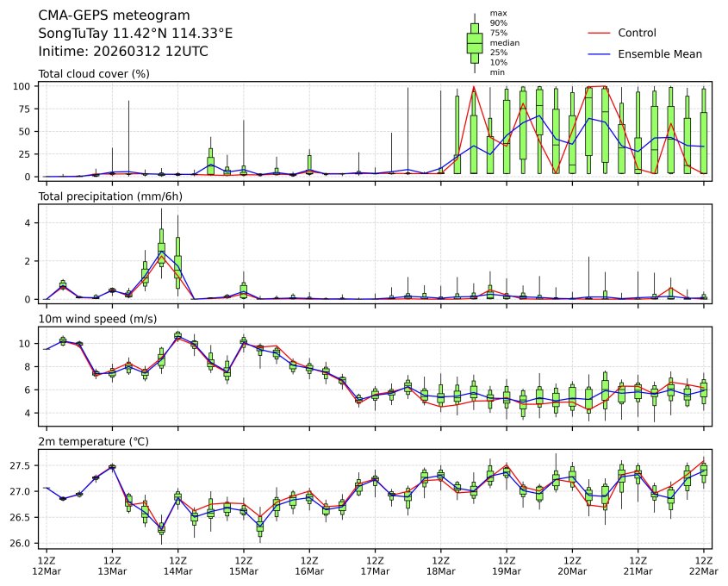Click the "2m temperature (℃)" panel title
728x586 pixels.
(93, 441)
